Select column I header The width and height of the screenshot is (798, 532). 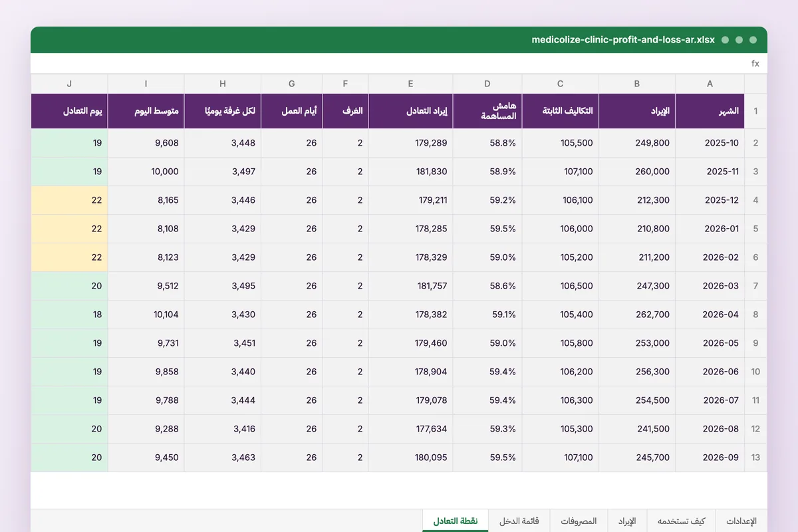point(146,84)
